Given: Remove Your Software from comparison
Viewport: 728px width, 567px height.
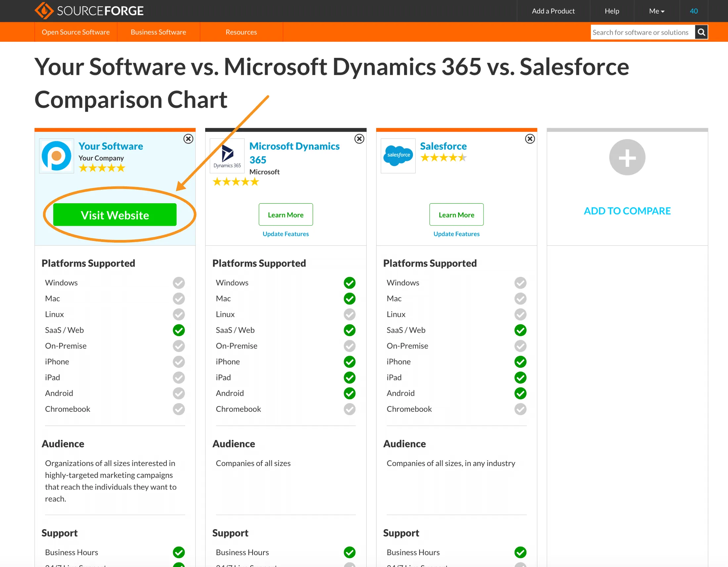Looking at the screenshot, I should (x=188, y=139).
